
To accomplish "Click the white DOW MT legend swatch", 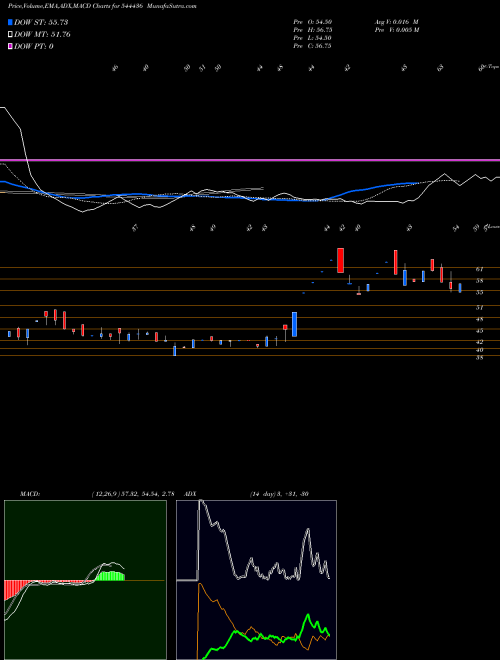I will click(x=10, y=35).
